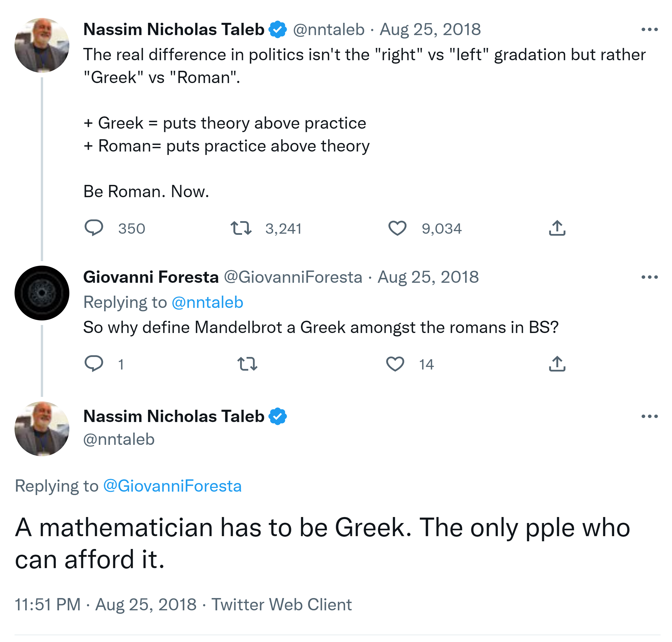This screenshot has height=642, width=672.
Task: Reply to Giovanni Foresta's Mandelbrot tweet
Action: [93, 364]
